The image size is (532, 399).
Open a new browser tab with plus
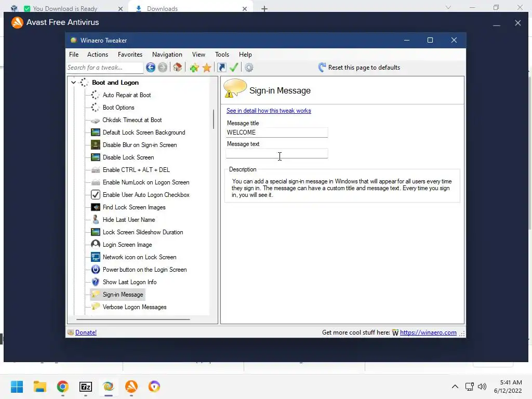(x=264, y=9)
